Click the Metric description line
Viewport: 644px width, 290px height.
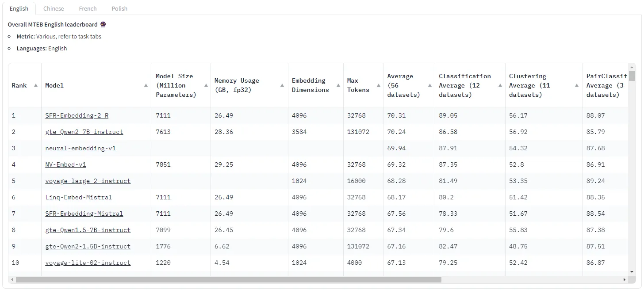coord(59,36)
